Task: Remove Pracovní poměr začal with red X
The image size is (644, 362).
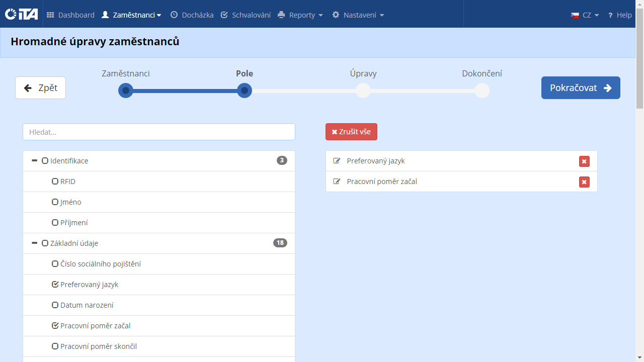Action: click(x=584, y=182)
